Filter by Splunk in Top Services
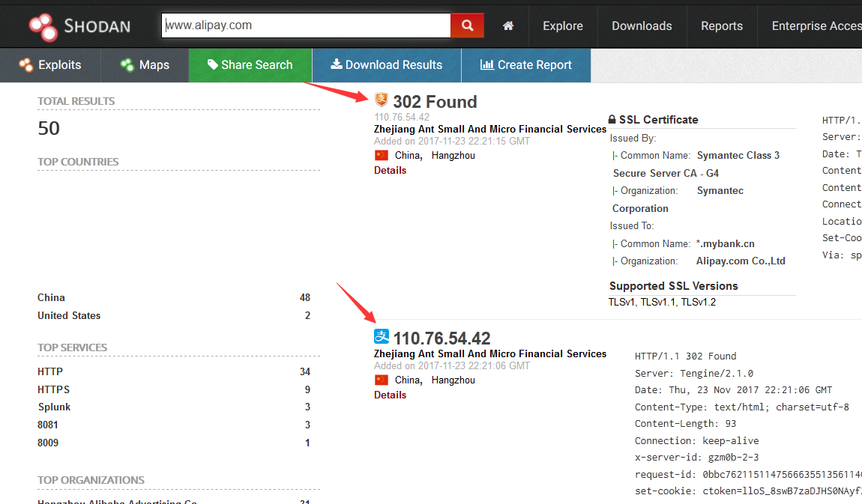 coord(54,407)
